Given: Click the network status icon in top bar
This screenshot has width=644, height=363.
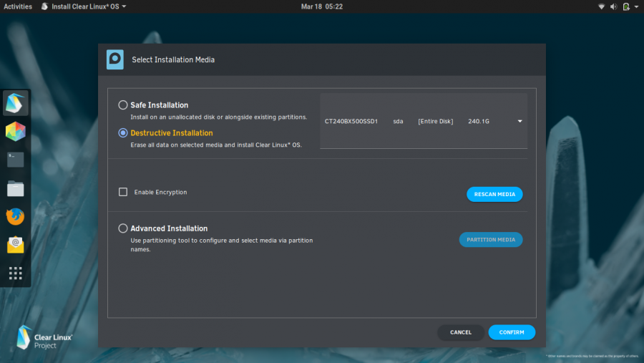Looking at the screenshot, I should pyautogui.click(x=601, y=6).
